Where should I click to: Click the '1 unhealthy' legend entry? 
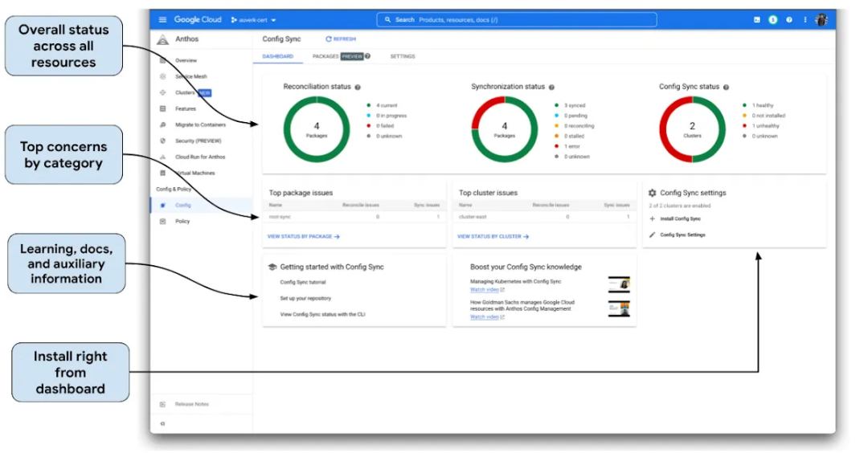[760, 126]
